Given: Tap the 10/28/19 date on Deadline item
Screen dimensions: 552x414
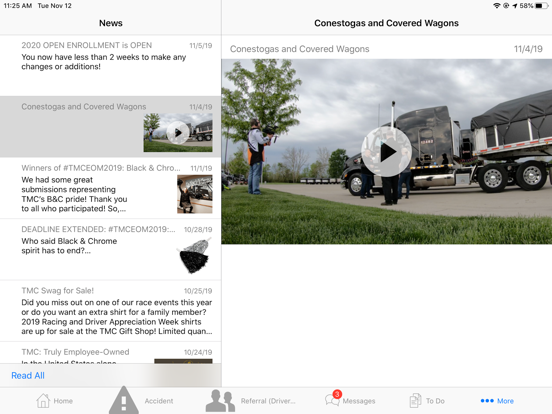Looking at the screenshot, I should 198,230.
